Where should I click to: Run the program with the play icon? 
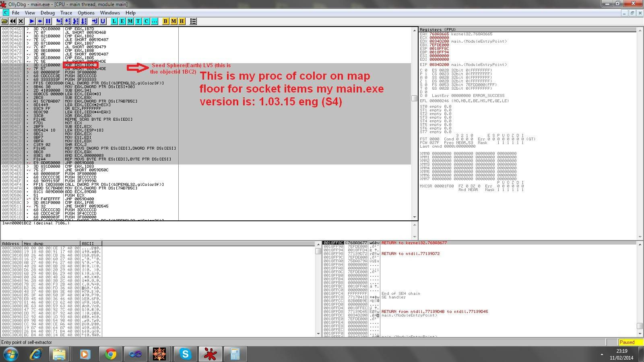coord(32,21)
